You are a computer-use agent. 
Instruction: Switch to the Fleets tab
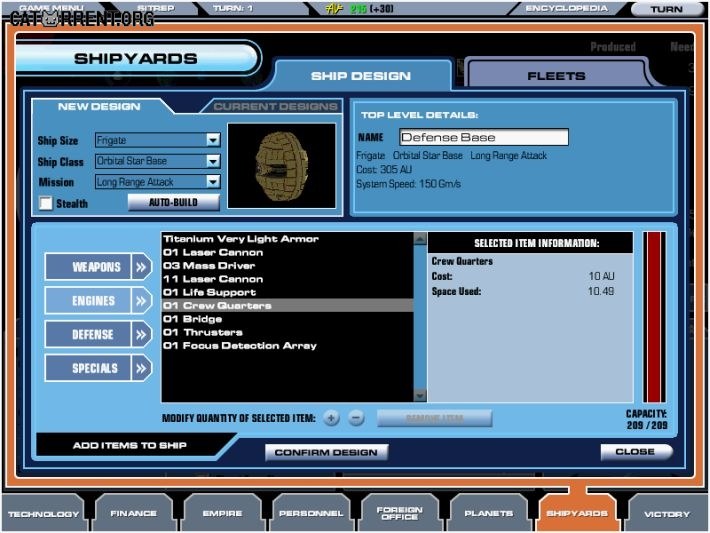(x=556, y=76)
